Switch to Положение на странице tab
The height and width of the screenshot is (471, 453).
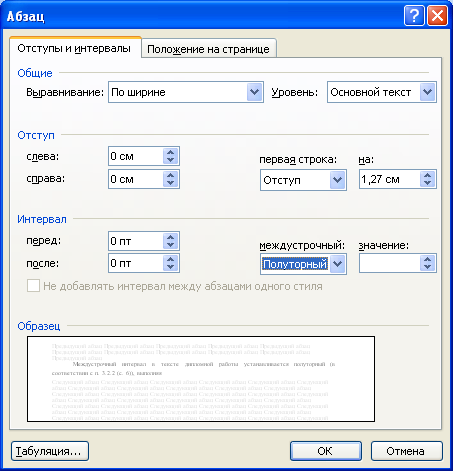[x=209, y=49]
